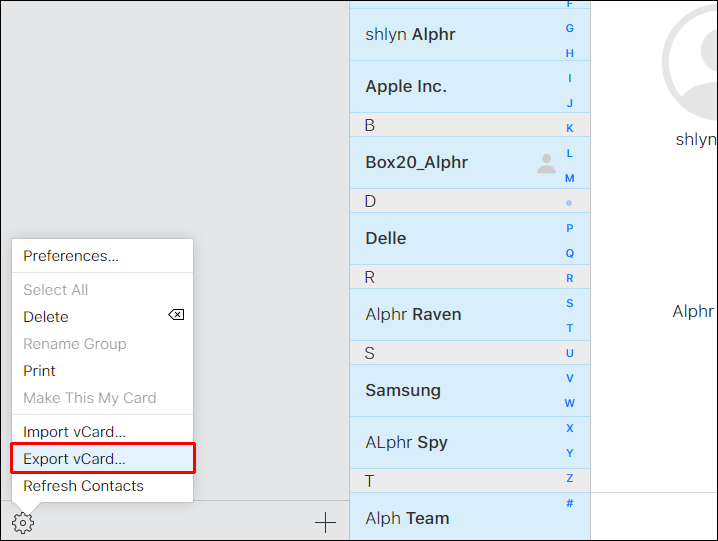Click Refresh Contacts menu option
The image size is (718, 541).
click(84, 486)
